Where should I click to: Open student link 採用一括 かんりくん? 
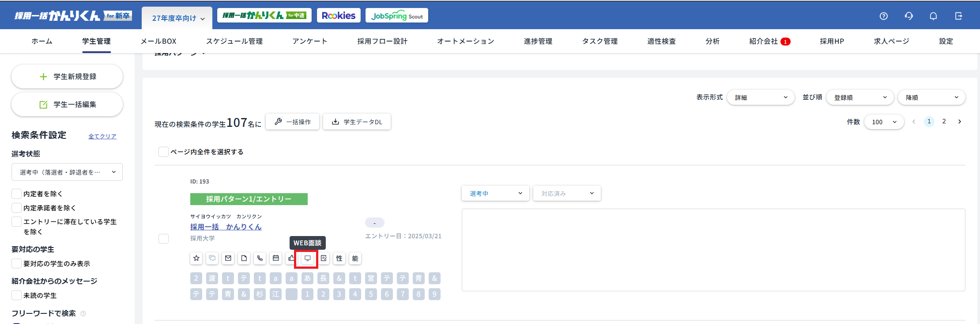(226, 227)
